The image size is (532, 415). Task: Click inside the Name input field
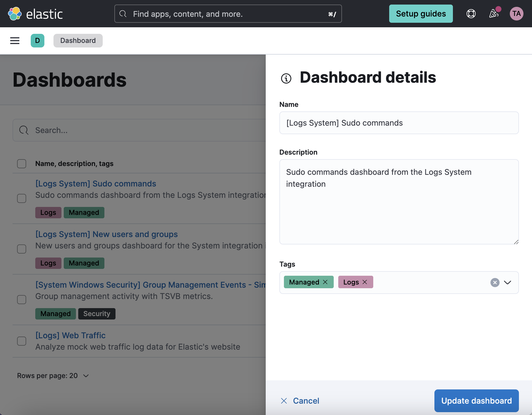pos(398,123)
